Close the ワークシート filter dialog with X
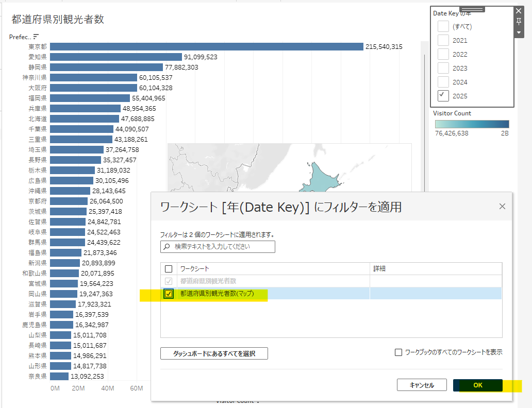This screenshot has height=408, width=532. point(502,206)
